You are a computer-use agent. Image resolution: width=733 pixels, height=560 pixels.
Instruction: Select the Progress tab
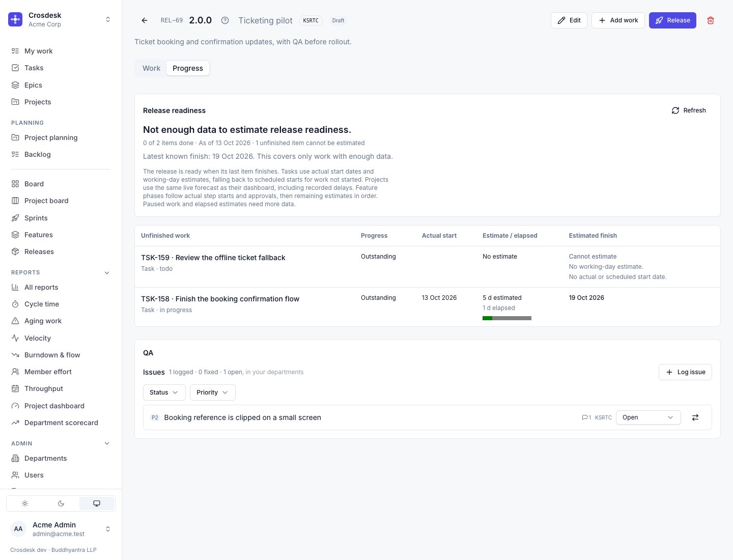pyautogui.click(x=188, y=68)
